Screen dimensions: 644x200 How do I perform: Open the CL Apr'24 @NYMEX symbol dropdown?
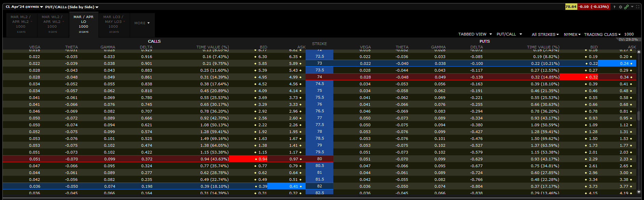[x=24, y=7]
